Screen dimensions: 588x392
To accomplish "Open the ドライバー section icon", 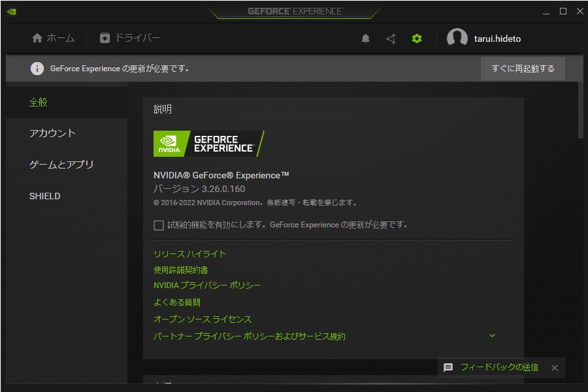I will pyautogui.click(x=105, y=38).
